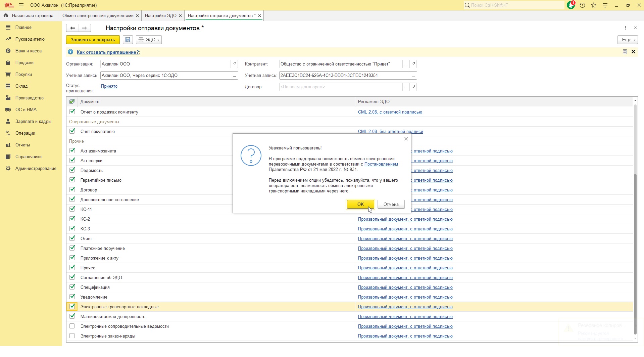Click the select-all checkbox icon in table header
Viewport: 644px width, 357px height.
72,101
